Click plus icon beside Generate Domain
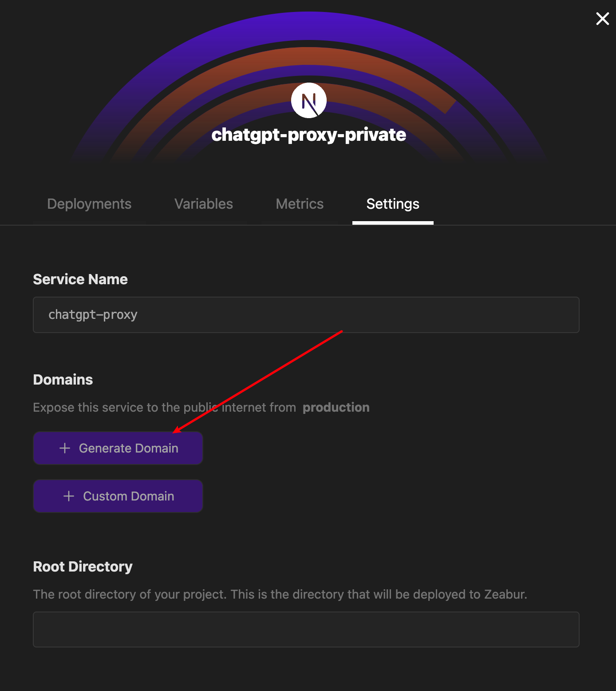The image size is (616, 691). coord(65,448)
